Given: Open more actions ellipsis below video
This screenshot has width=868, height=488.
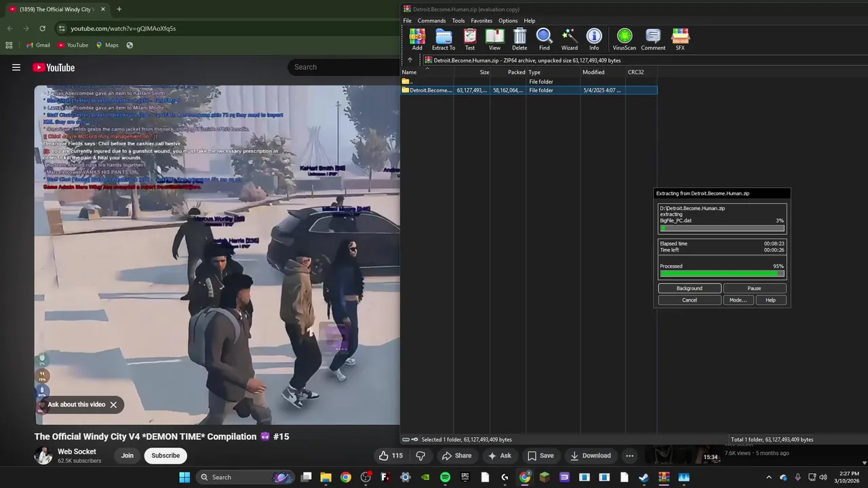Looking at the screenshot, I should (x=629, y=455).
